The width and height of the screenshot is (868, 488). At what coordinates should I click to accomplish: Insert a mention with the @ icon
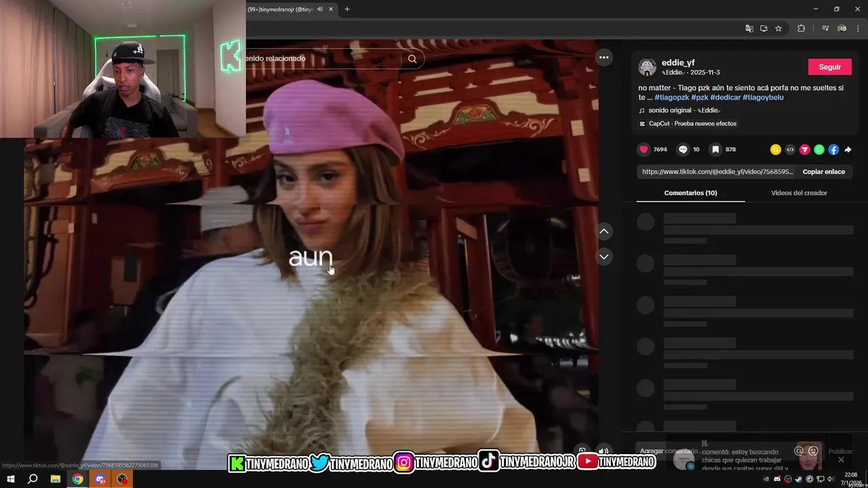tap(799, 451)
